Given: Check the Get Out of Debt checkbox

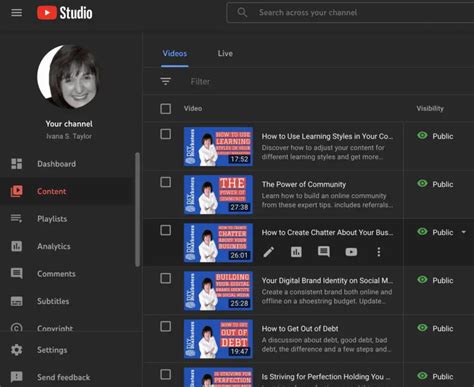Looking at the screenshot, I should (166, 326).
